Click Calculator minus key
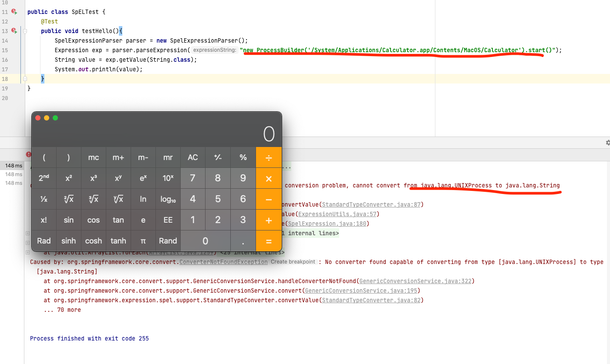This screenshot has height=364, width=610. [269, 199]
